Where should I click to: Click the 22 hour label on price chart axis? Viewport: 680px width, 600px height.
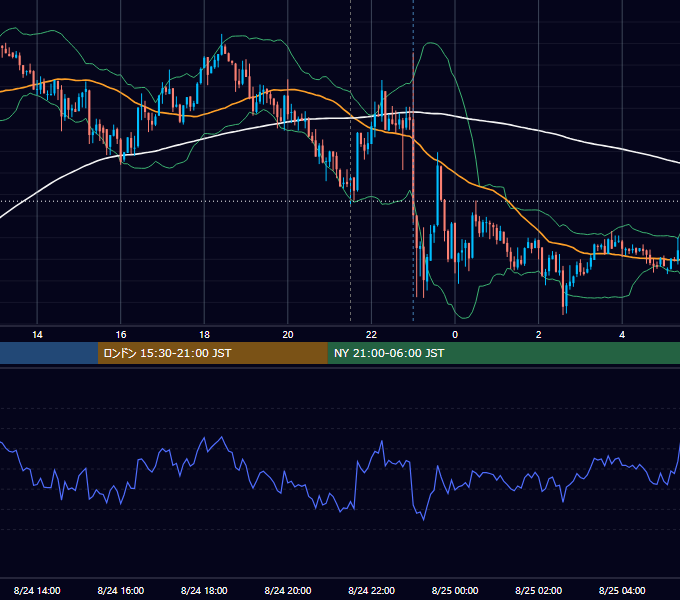click(x=371, y=335)
